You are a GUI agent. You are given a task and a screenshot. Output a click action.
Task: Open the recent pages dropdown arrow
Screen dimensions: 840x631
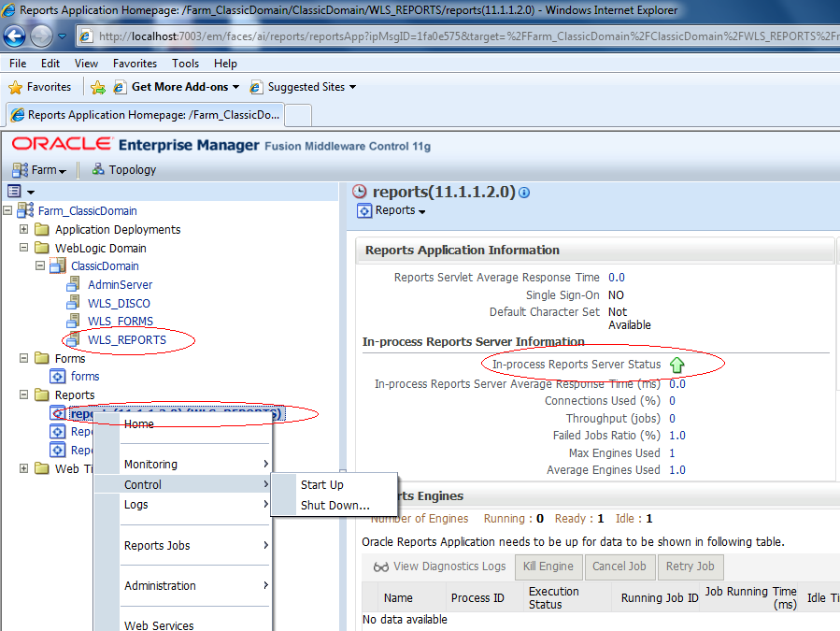click(63, 36)
